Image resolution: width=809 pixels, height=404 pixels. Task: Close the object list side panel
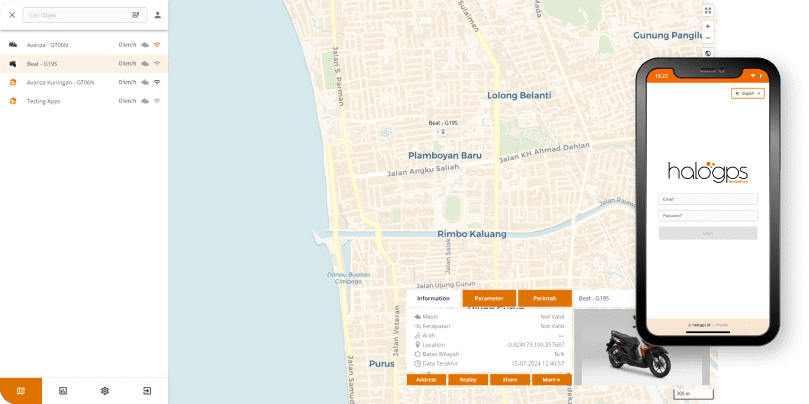[12, 15]
